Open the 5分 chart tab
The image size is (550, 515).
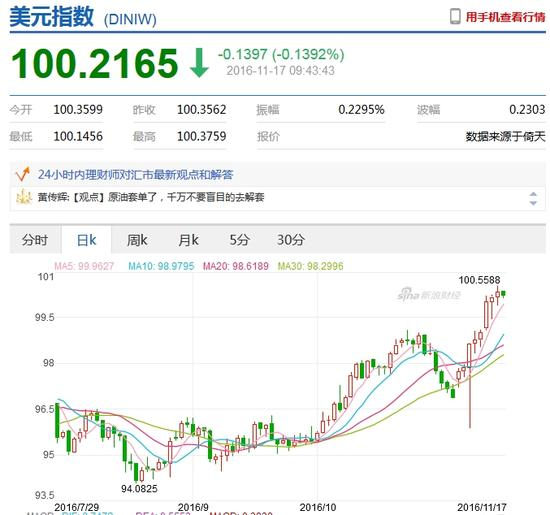[x=240, y=240]
